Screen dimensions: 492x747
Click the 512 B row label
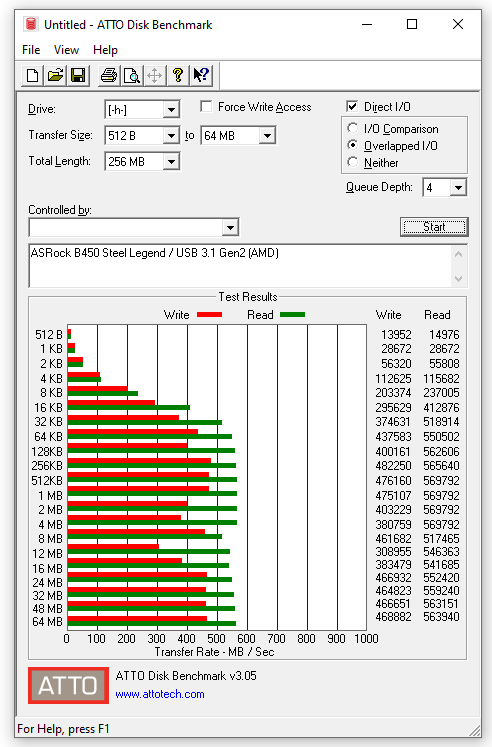(49, 335)
